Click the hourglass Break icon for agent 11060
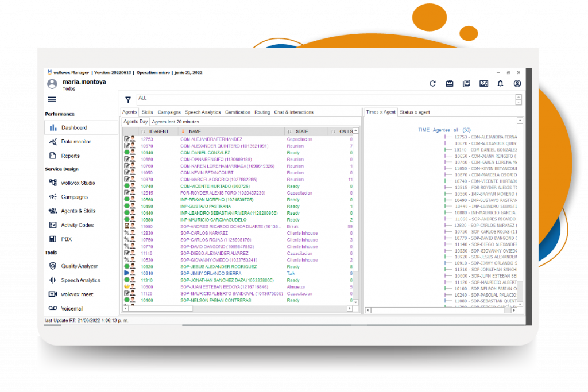 pos(127,226)
